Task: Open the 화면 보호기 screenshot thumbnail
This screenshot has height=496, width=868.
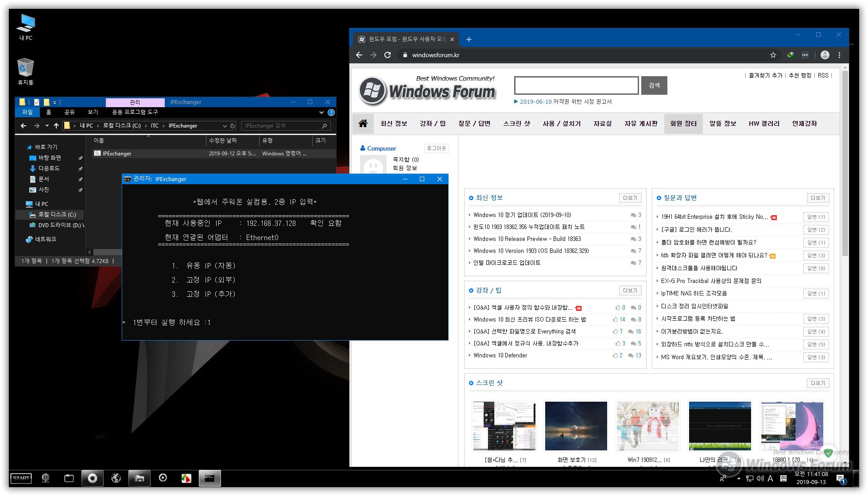Action: (x=576, y=426)
